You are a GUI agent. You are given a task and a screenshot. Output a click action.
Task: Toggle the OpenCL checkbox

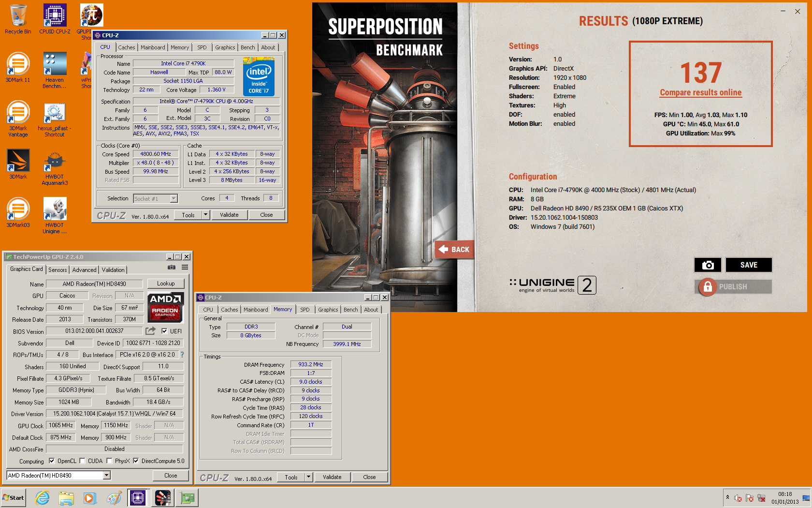tap(52, 461)
